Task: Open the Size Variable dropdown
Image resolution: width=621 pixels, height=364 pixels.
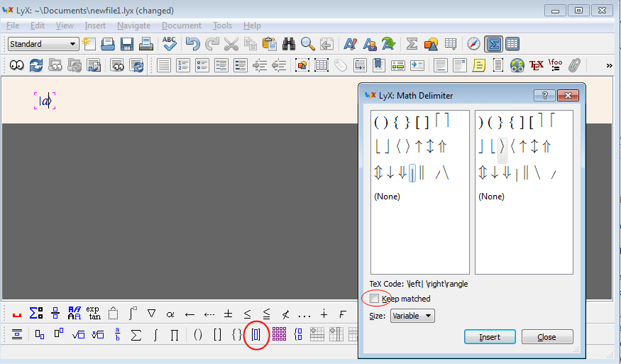Action: [412, 316]
